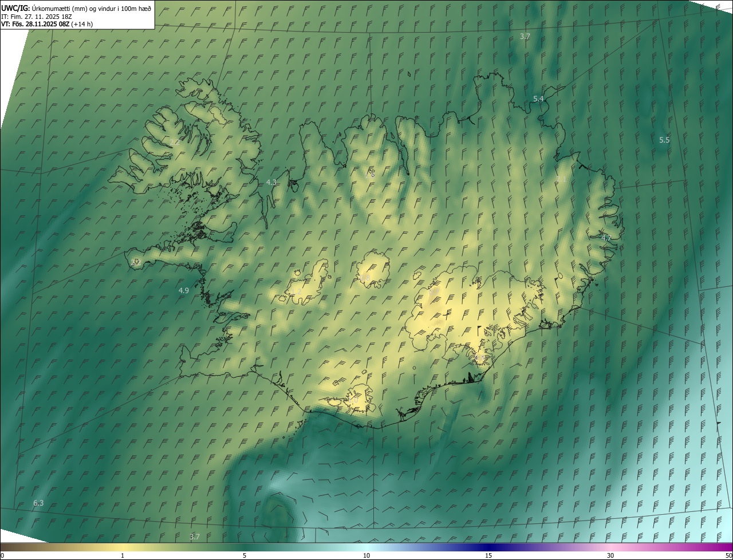Click the colorbar tick label 0
This screenshot has width=733, height=560.
[x=2, y=556]
